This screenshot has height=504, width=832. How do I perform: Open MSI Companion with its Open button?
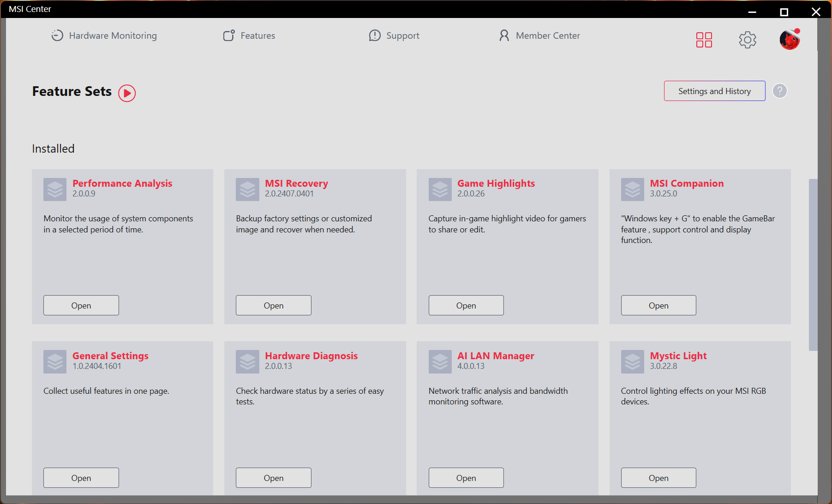[x=658, y=306]
